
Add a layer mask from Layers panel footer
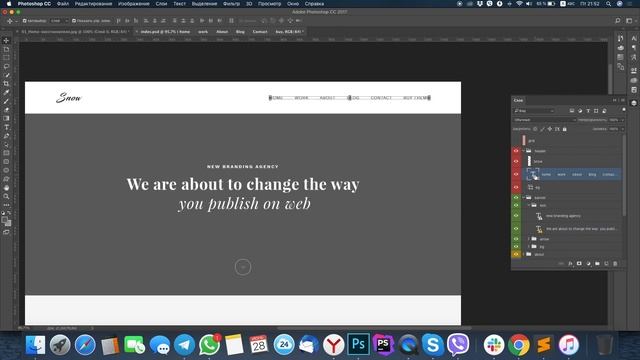click(x=579, y=264)
